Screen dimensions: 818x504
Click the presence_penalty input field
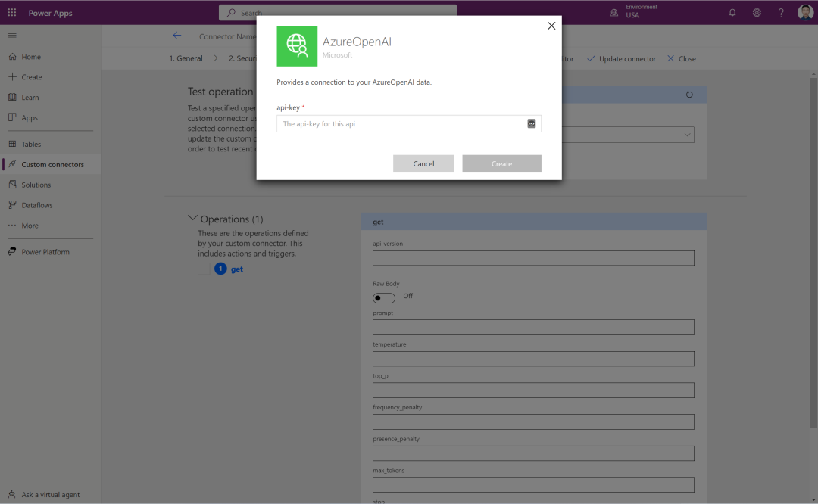point(533,453)
